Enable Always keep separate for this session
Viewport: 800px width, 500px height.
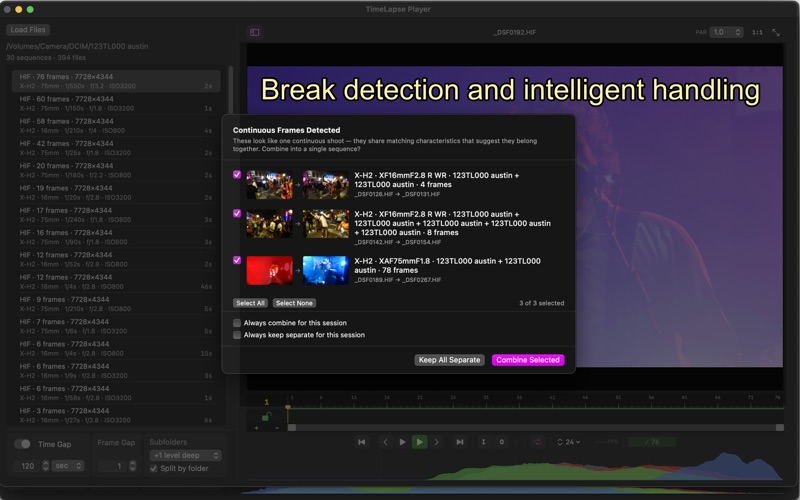point(237,335)
